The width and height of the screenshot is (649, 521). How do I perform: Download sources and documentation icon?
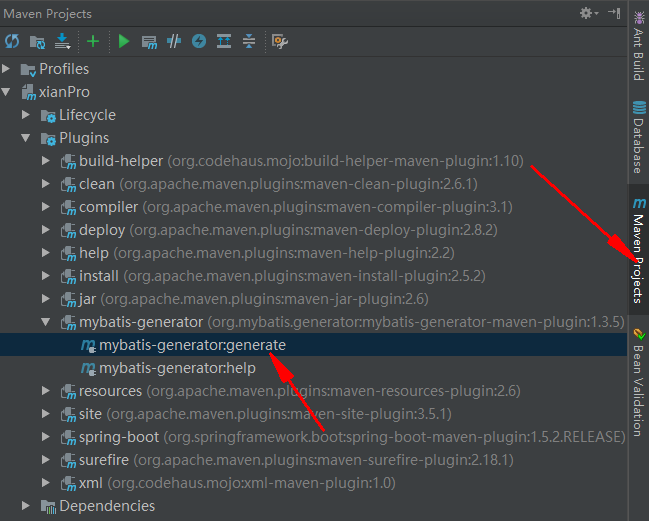[62, 41]
